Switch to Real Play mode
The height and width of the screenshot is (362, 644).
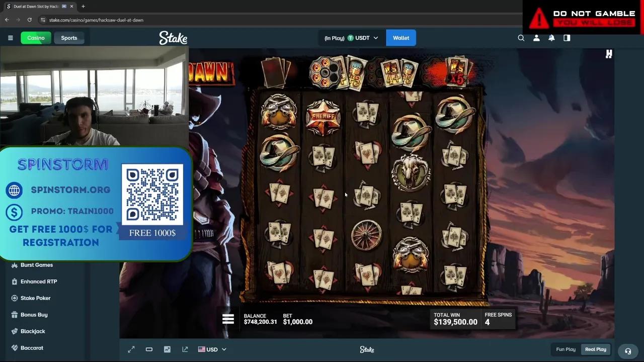(595, 349)
